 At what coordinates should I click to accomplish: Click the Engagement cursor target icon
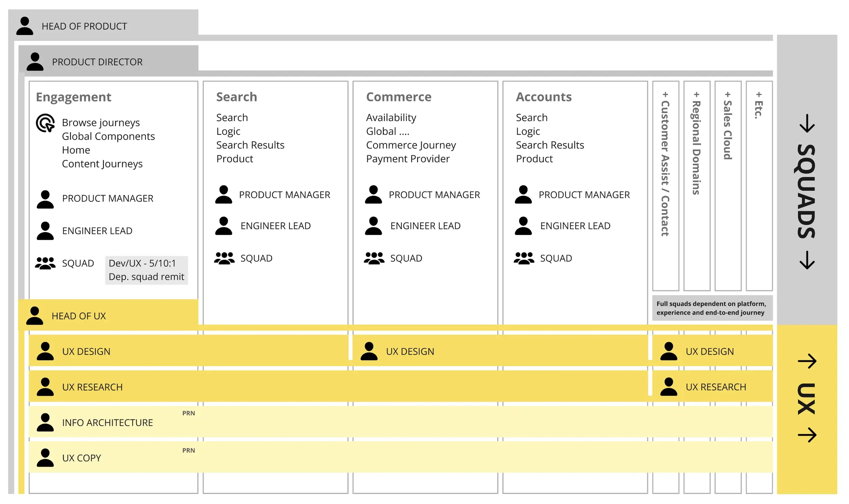tap(45, 123)
